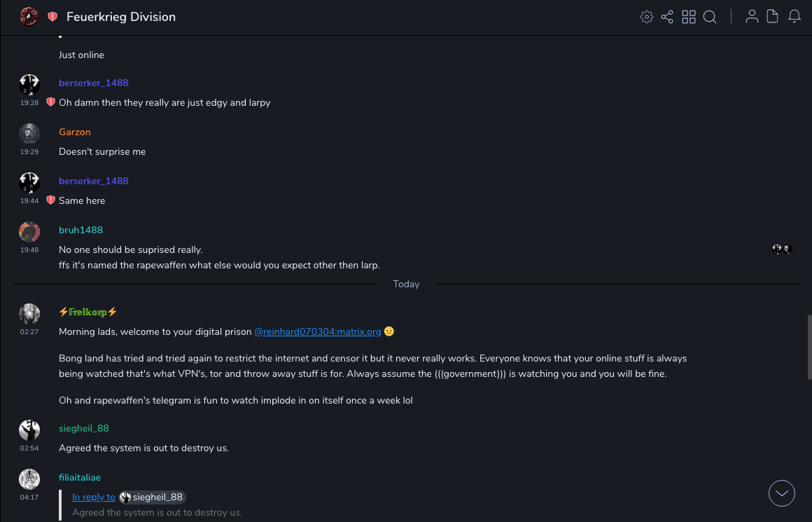Click the 02:27 message timestamp
The width and height of the screenshot is (812, 522).
(29, 331)
